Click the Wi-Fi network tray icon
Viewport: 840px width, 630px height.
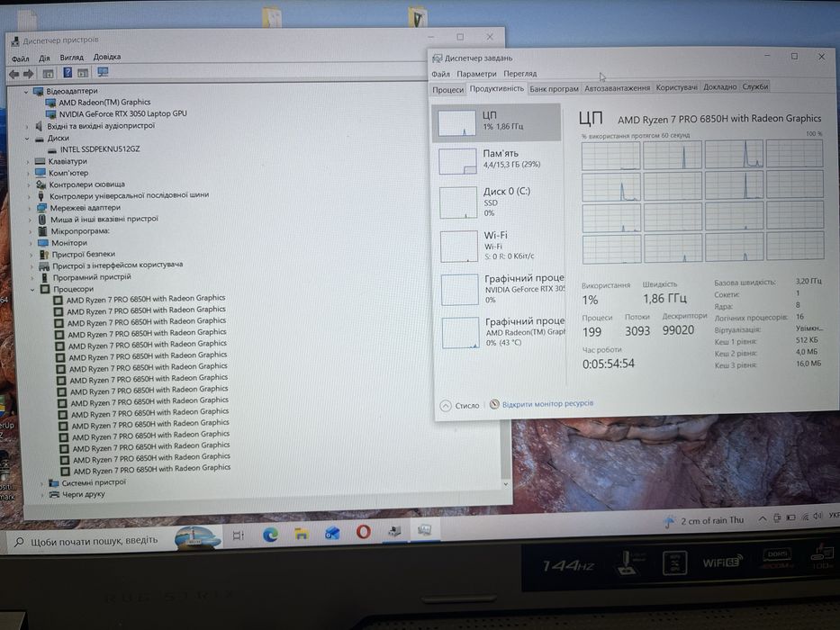(805, 517)
